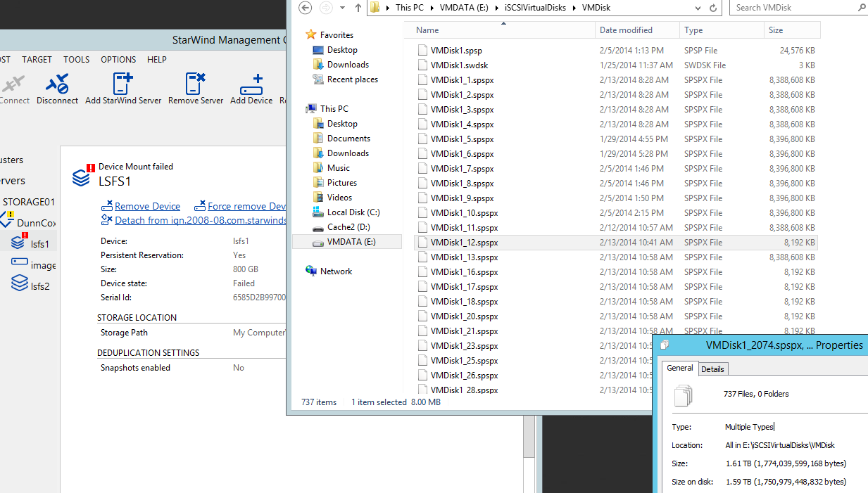Viewport: 868px width, 493px height.
Task: Select Favorites in navigation pane
Action: (x=336, y=34)
